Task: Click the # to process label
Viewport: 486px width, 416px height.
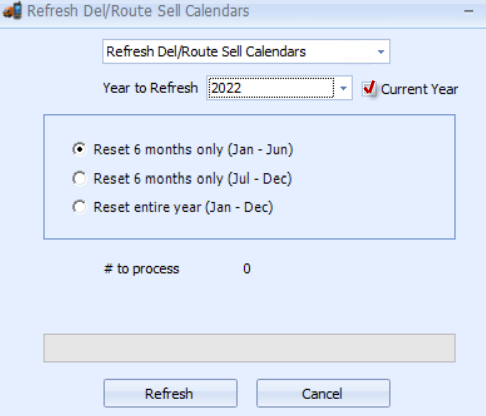Action: [142, 269]
